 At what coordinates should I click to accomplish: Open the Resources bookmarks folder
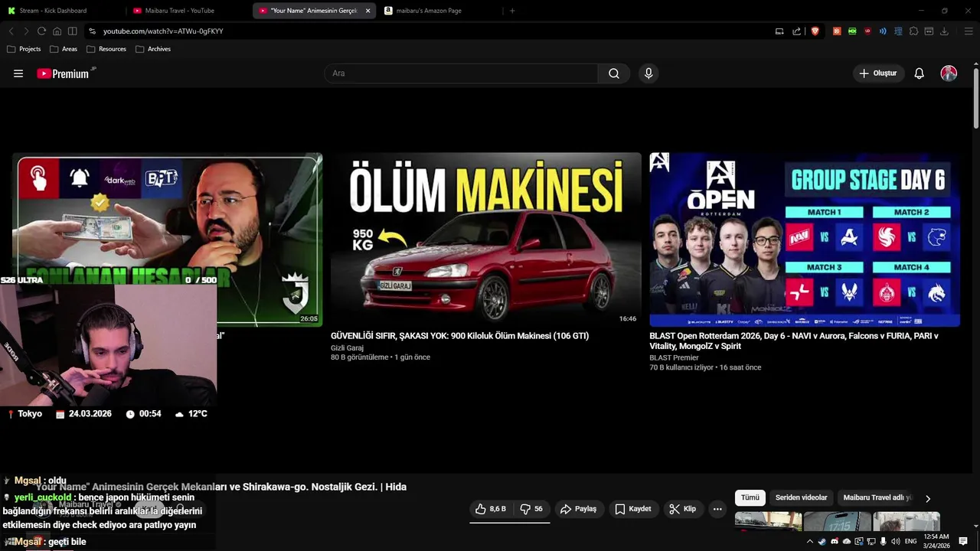[x=106, y=49]
